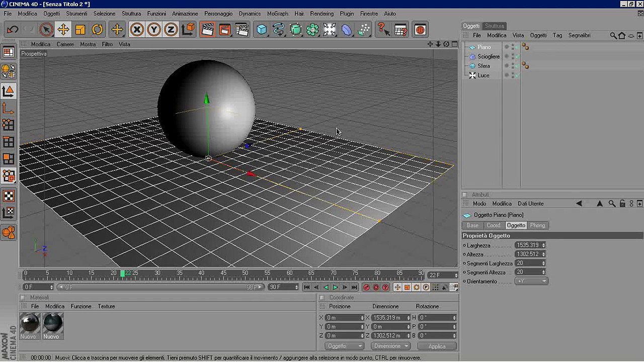Enable Model mode in left toolbar
This screenshot has width=644, height=362.
point(9,91)
